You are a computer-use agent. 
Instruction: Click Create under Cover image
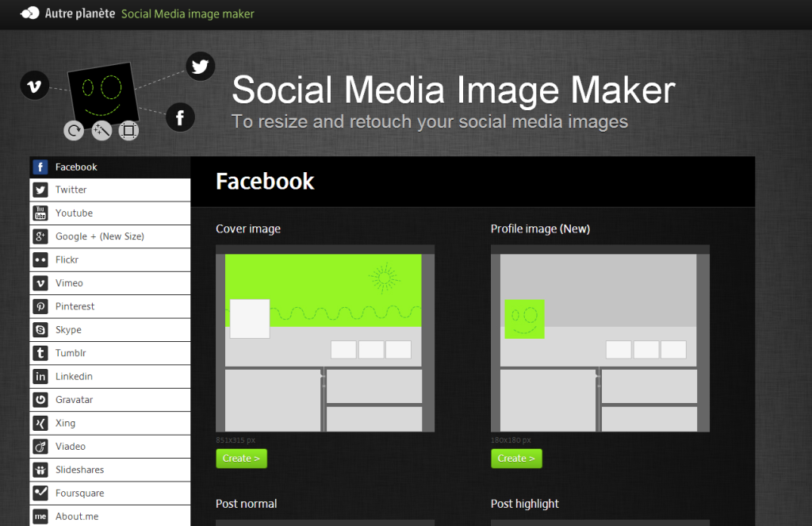pos(241,459)
